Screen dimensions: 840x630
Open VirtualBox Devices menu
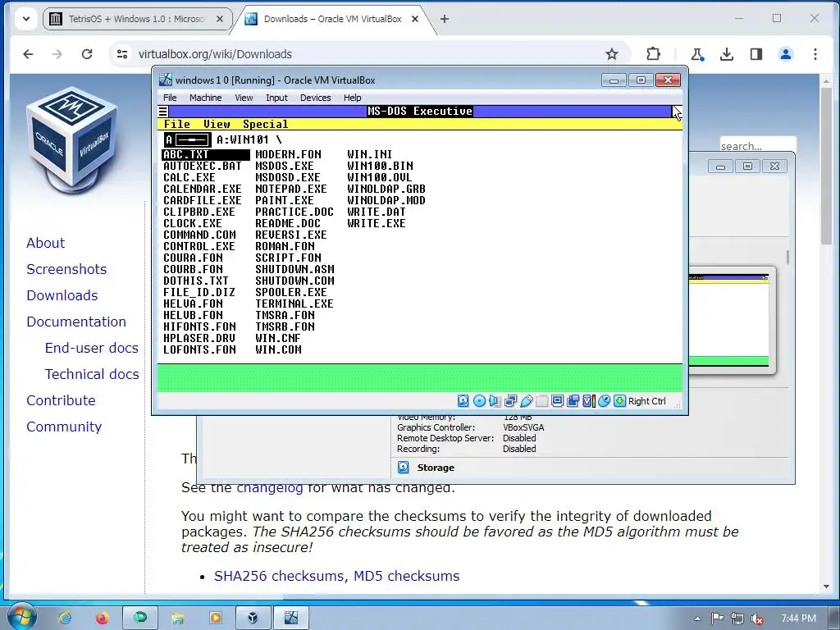click(x=316, y=98)
